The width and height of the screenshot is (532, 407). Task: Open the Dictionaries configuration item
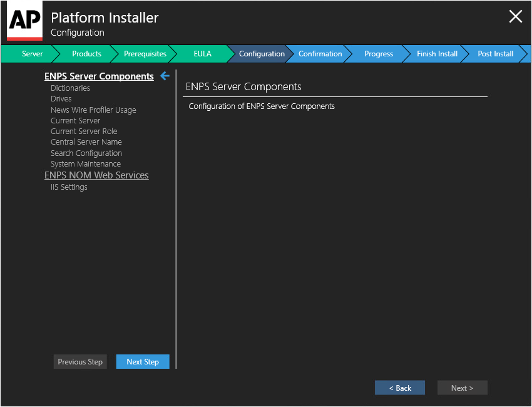70,88
